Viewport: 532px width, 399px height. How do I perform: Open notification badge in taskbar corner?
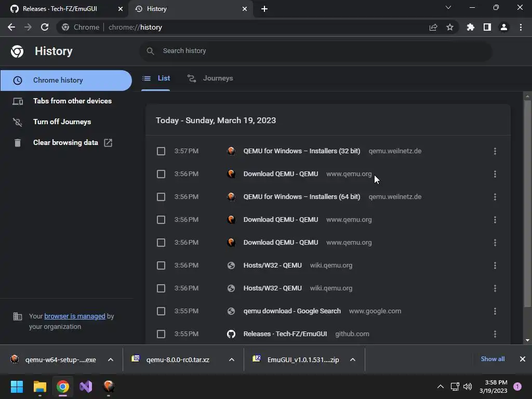click(x=517, y=387)
